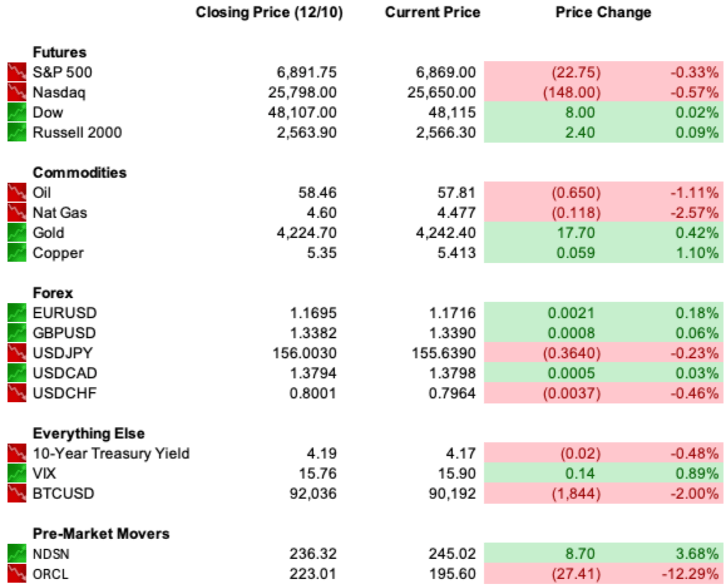Click the green trend icon beside NDSN
Viewport: 726px width, 588px height.
[x=17, y=554]
